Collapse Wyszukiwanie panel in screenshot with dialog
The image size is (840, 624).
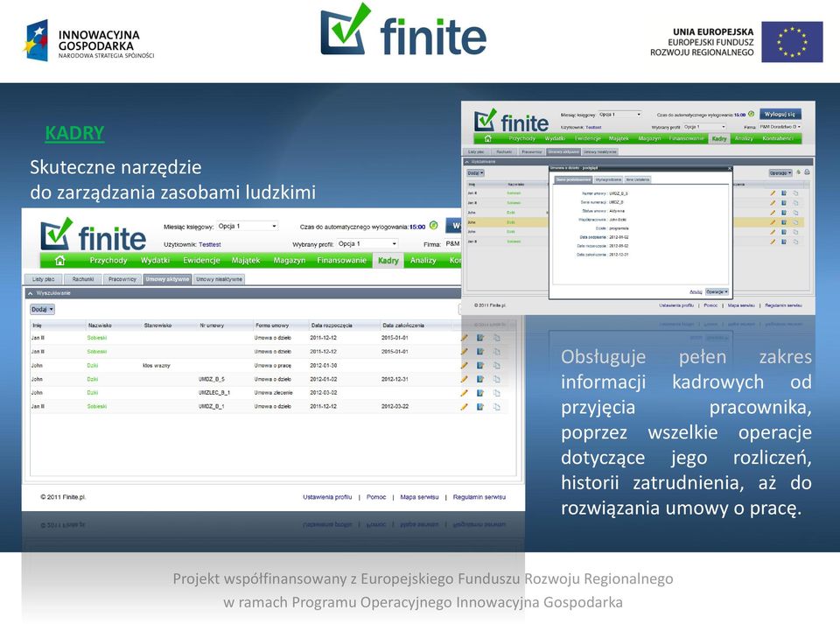pos(466,161)
